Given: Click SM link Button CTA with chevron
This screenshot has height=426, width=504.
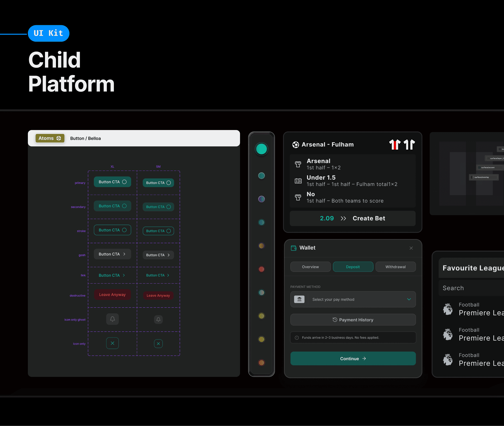Looking at the screenshot, I should [158, 275].
